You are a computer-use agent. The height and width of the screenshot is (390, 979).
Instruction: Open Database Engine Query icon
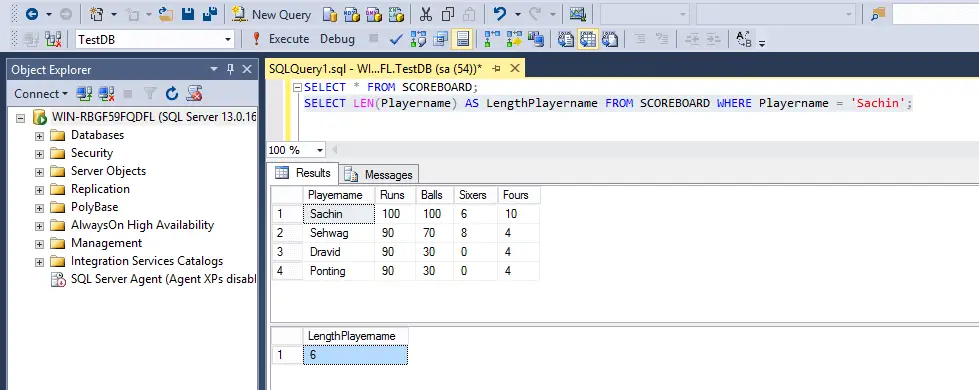click(x=330, y=14)
